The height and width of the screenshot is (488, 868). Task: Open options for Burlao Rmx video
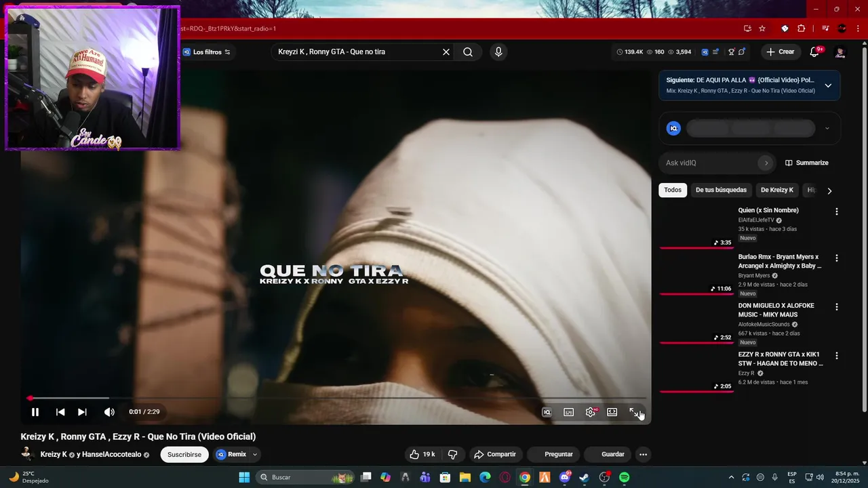click(x=837, y=258)
